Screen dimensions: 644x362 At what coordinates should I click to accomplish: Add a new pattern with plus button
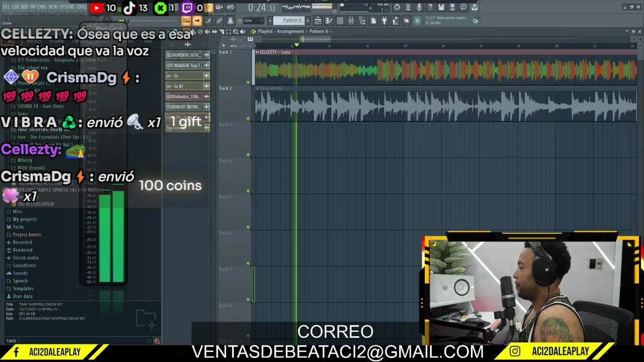(308, 21)
